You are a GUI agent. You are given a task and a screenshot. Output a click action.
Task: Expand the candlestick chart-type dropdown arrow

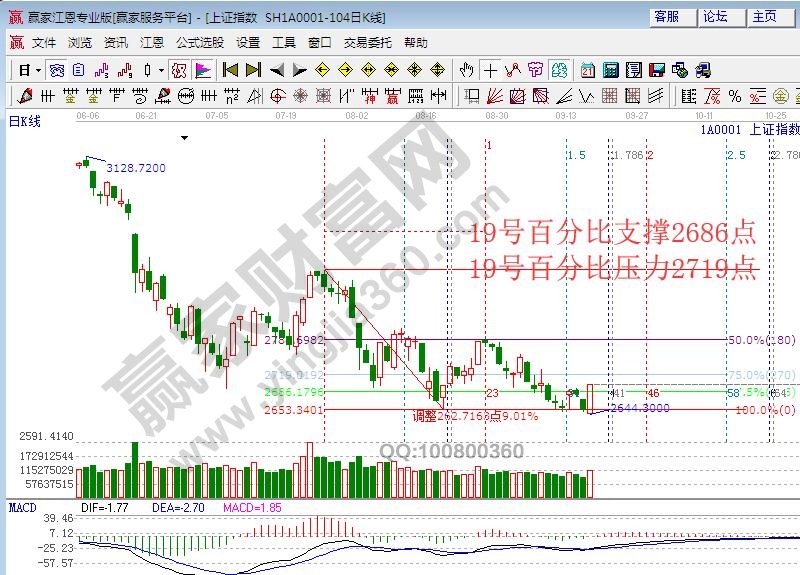click(162, 70)
